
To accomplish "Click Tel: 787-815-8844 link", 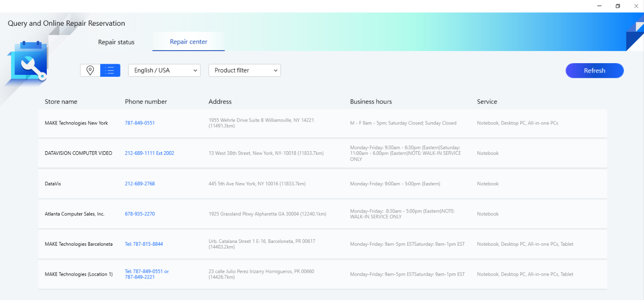I will pyautogui.click(x=144, y=244).
